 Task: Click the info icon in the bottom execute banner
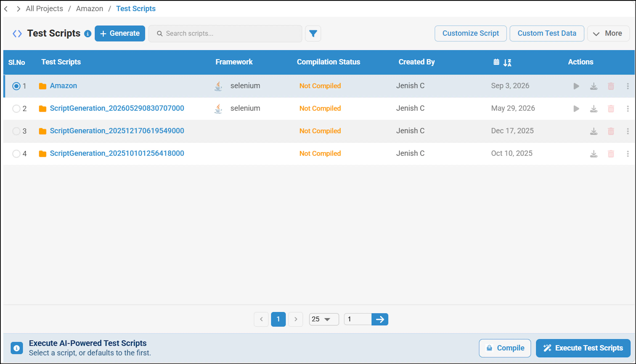click(x=17, y=348)
